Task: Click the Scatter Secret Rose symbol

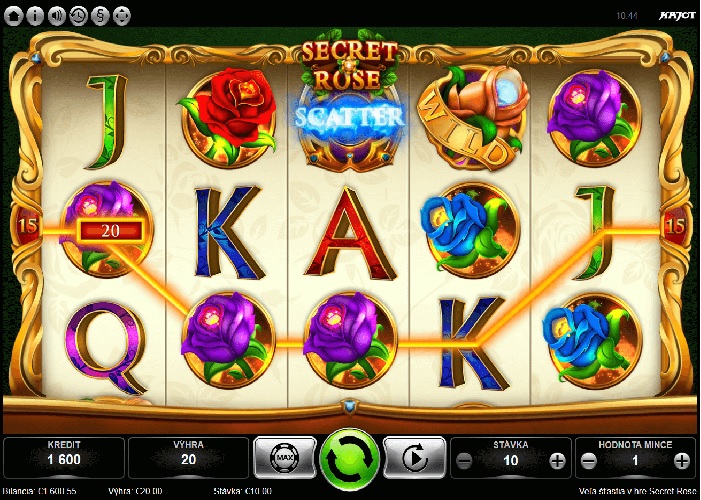Action: 350,105
